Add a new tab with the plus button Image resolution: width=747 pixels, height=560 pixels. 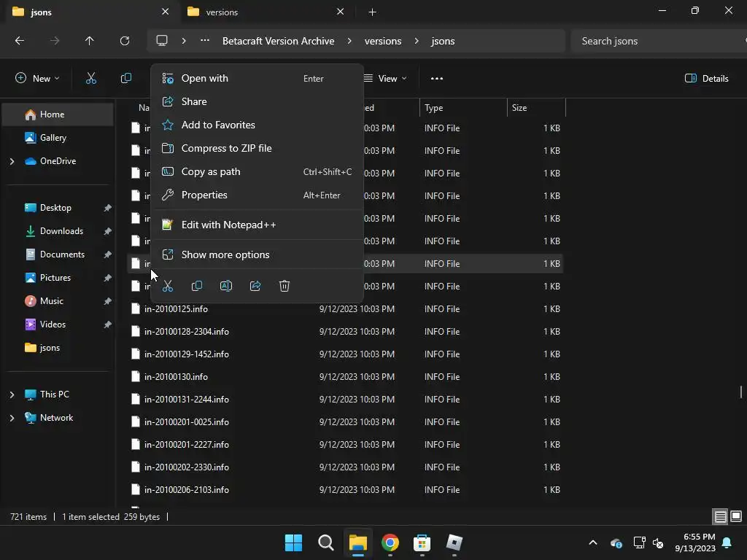[373, 12]
